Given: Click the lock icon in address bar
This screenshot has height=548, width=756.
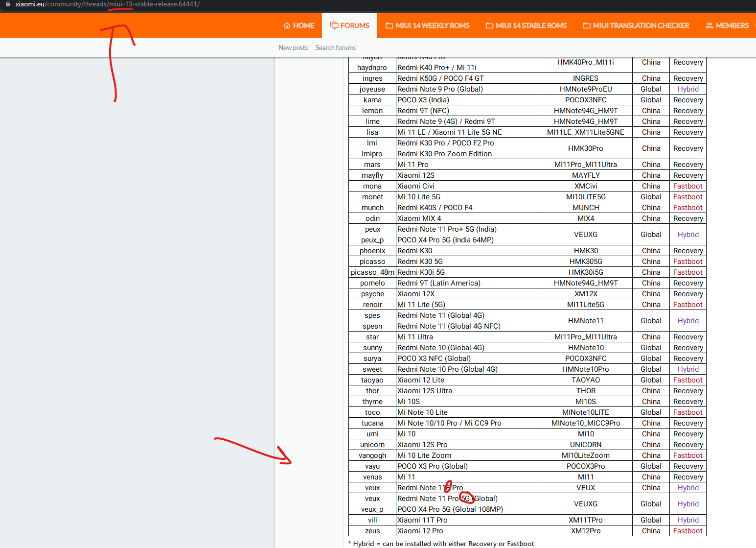Looking at the screenshot, I should pos(7,4).
